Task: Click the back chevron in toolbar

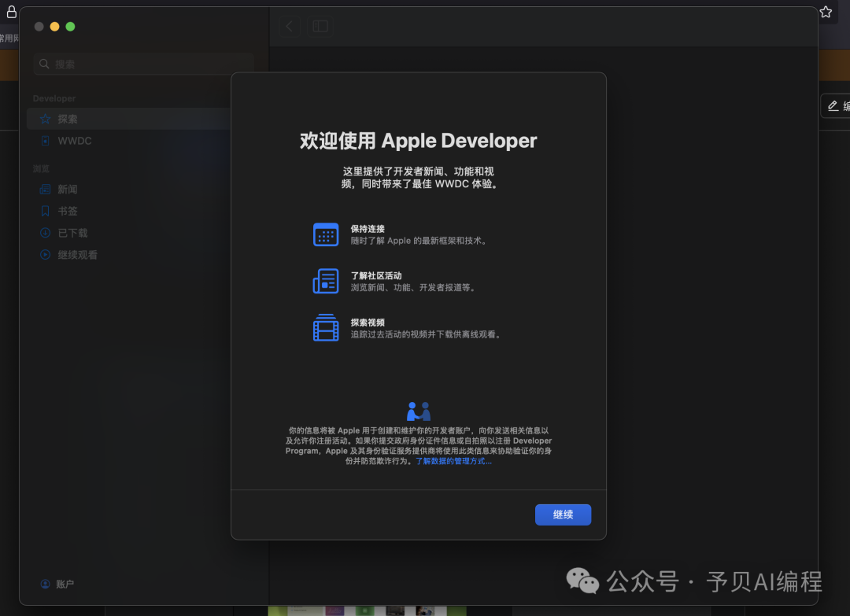Action: pos(289,26)
